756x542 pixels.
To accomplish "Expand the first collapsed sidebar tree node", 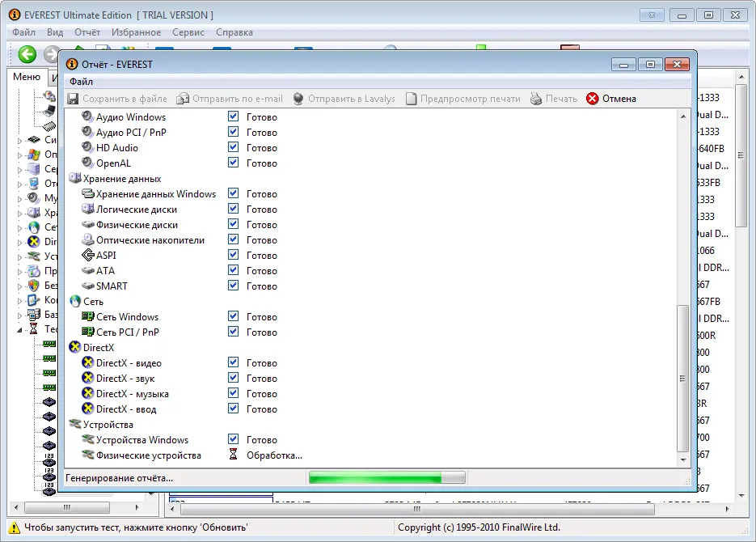I will 20,140.
